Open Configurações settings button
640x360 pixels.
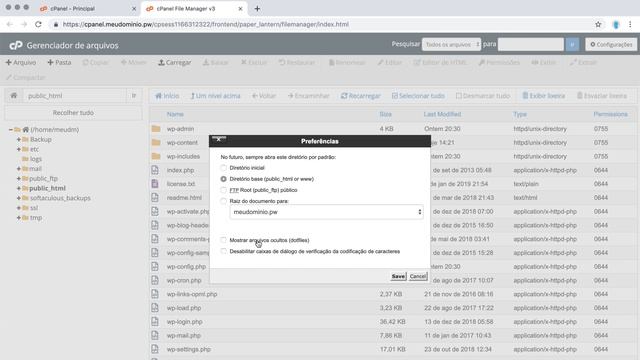[x=611, y=44]
